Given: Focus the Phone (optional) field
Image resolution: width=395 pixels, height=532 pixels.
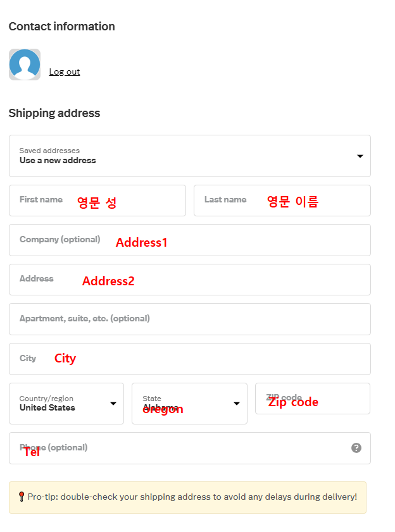Looking at the screenshot, I should click(190, 448).
